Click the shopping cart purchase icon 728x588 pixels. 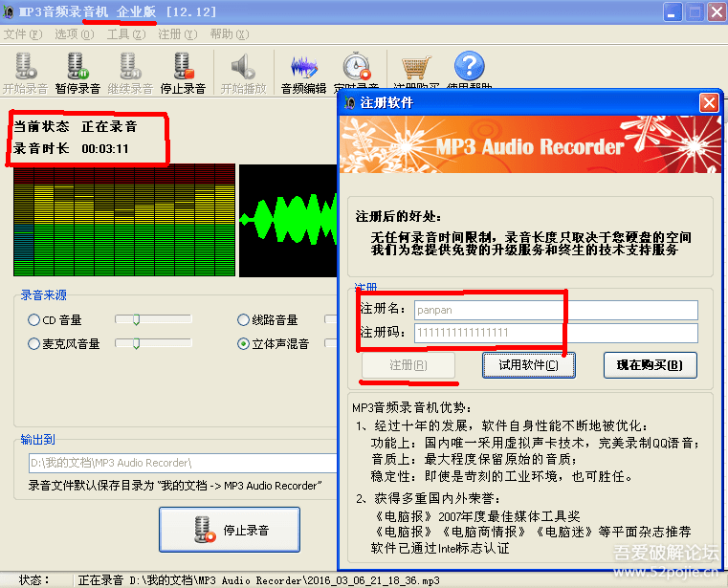(x=416, y=69)
